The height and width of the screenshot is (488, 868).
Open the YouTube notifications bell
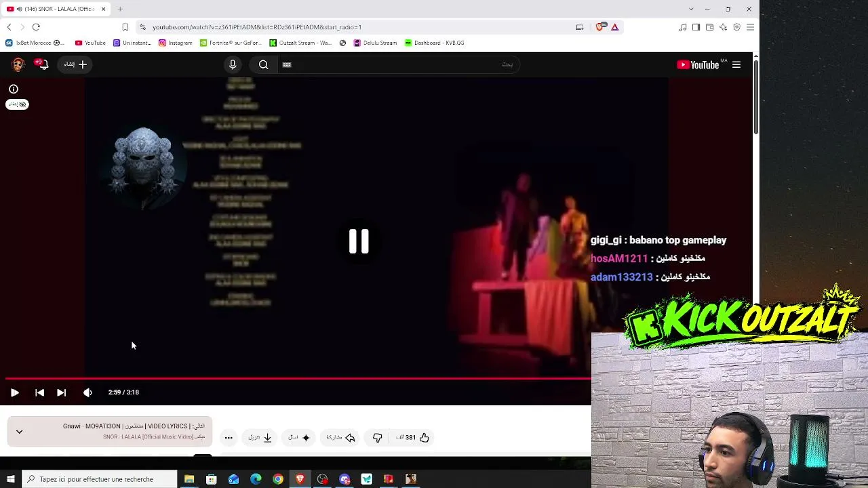(x=43, y=64)
